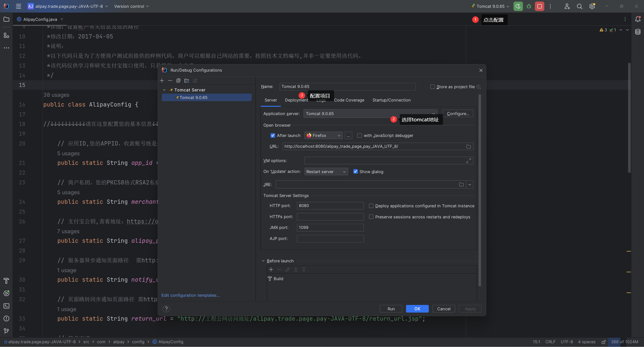Open the On 'Update' action dropdown

tap(326, 172)
